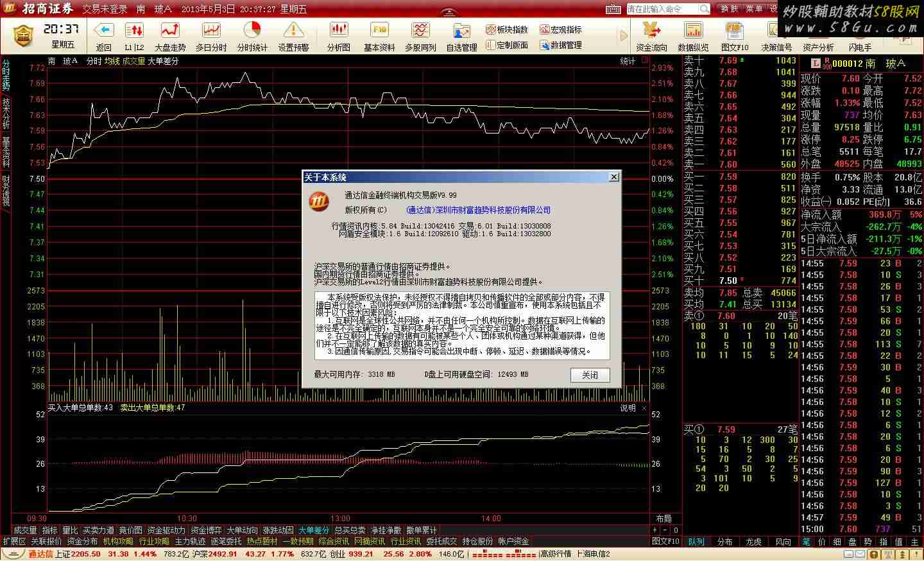Click the 图文F10 button at bottom
Image resolution: width=924 pixels, height=561 pixels.
pyautogui.click(x=666, y=542)
